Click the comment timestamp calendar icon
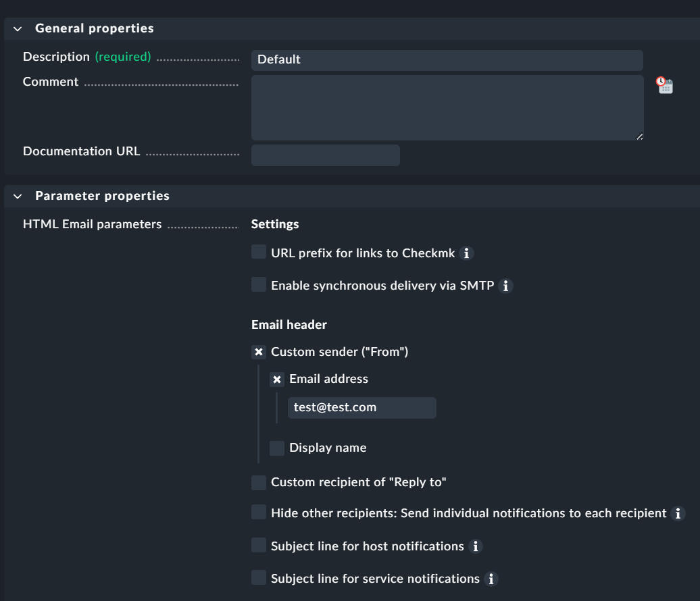 (665, 84)
